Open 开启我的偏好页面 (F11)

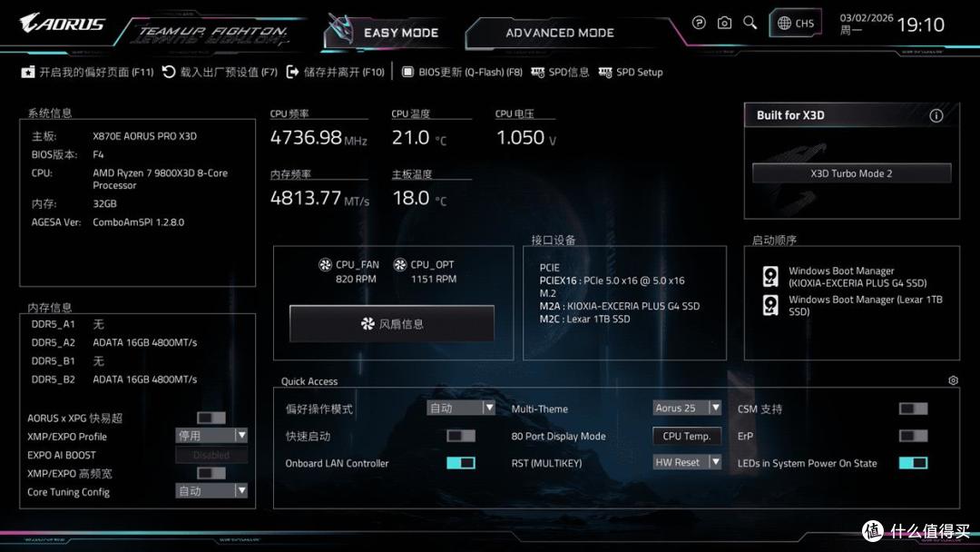(87, 73)
